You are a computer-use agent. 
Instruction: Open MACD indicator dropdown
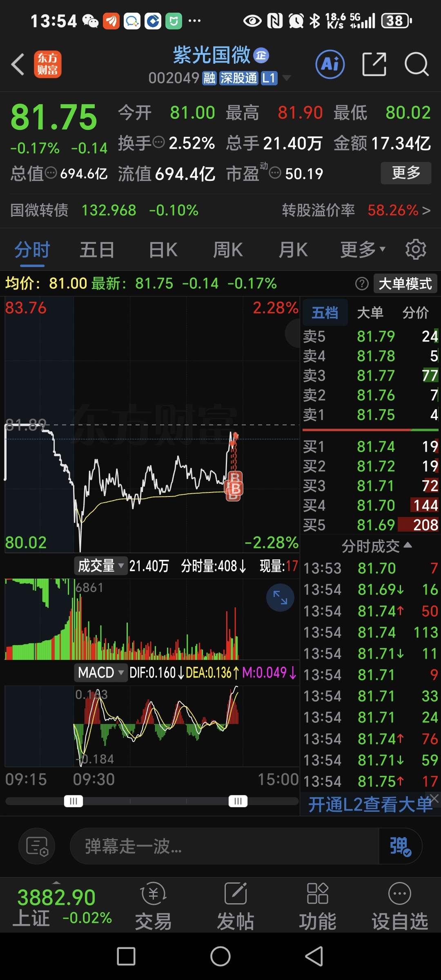(101, 672)
